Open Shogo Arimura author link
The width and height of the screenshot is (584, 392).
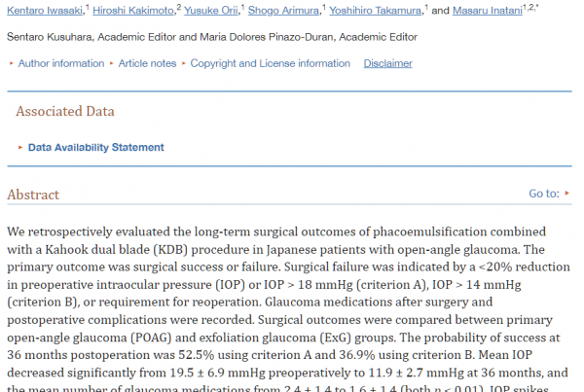tap(283, 11)
